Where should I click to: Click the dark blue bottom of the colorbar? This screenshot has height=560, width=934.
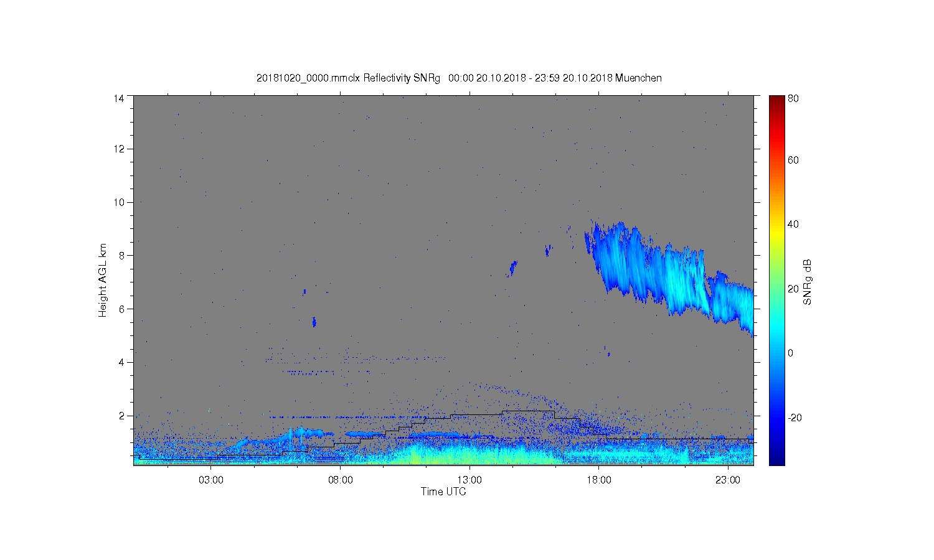776,459
